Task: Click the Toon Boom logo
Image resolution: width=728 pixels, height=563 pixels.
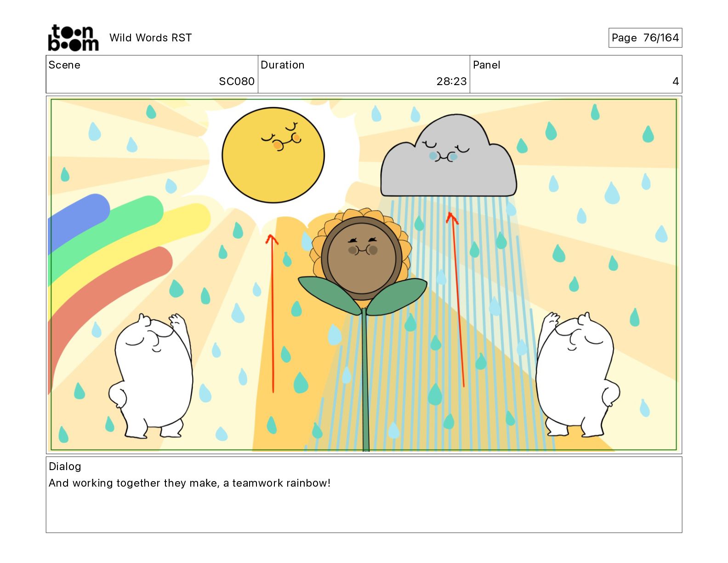Action: [73, 38]
